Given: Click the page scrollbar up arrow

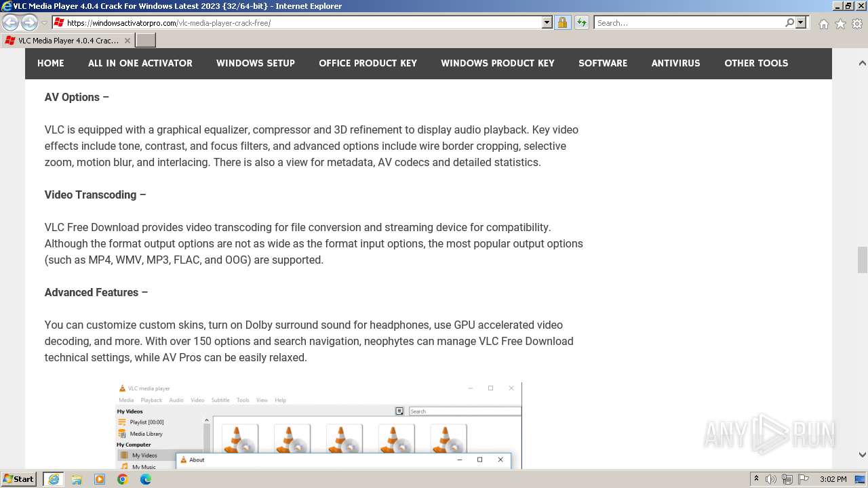Looking at the screenshot, I should (x=863, y=63).
